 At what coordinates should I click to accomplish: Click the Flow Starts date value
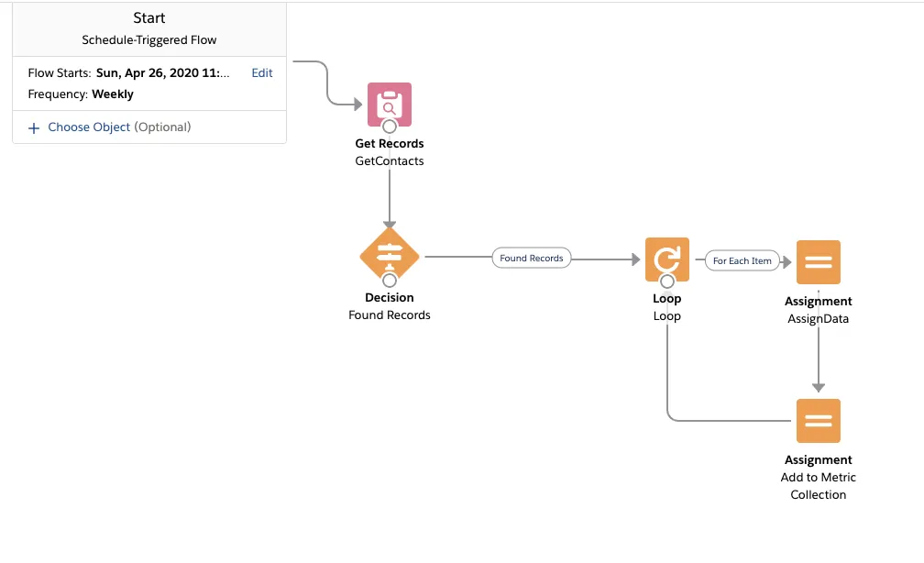pyautogui.click(x=162, y=73)
